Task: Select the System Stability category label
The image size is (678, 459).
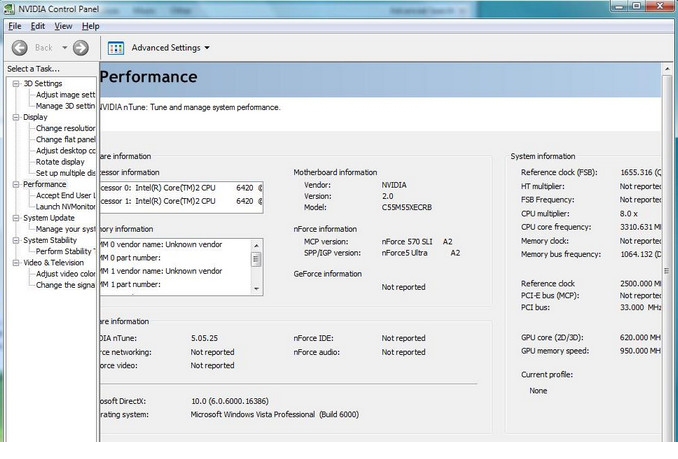Action: (50, 240)
